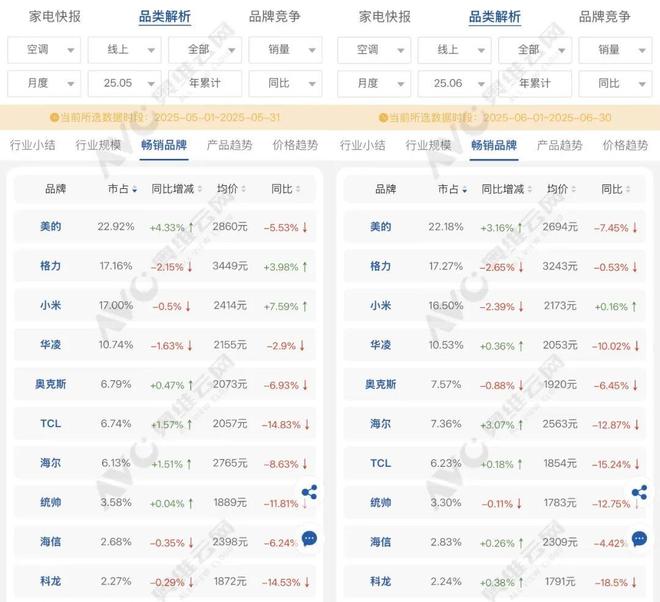The width and height of the screenshot is (660, 602).
Task: Switch to 品牌竞争 tab in right panel
Action: click(x=605, y=17)
